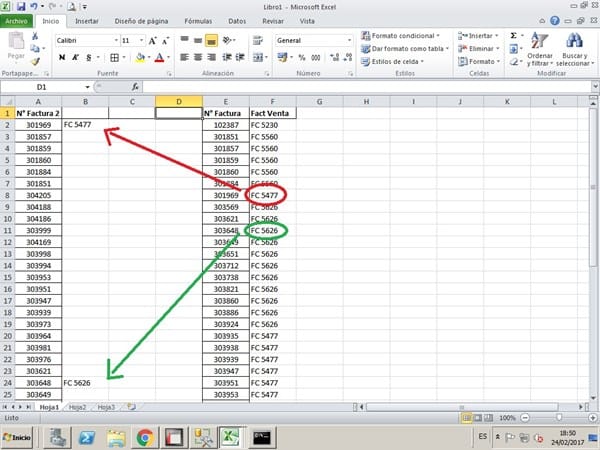The image size is (600, 450).
Task: Click Eliminar in the Celdas group
Action: pyautogui.click(x=479, y=49)
